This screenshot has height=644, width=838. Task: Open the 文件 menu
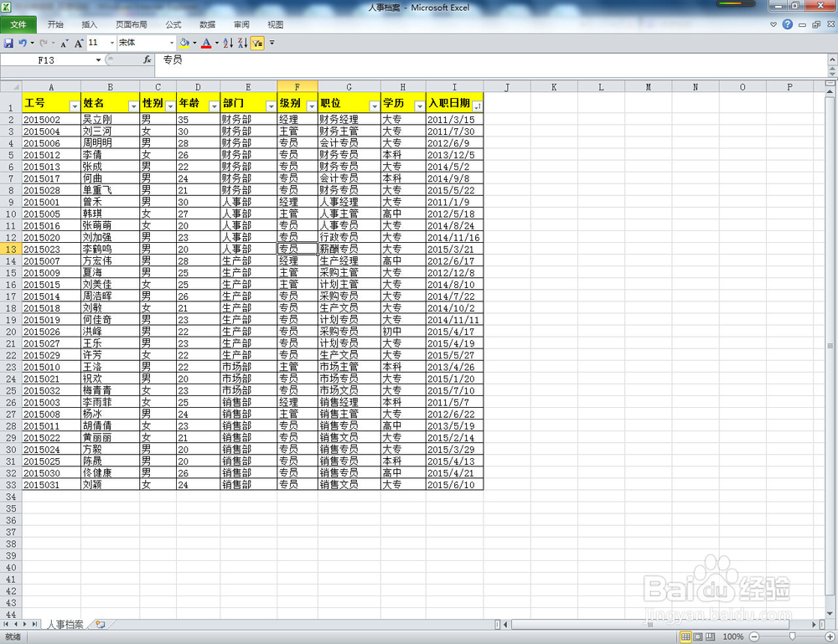[18, 24]
